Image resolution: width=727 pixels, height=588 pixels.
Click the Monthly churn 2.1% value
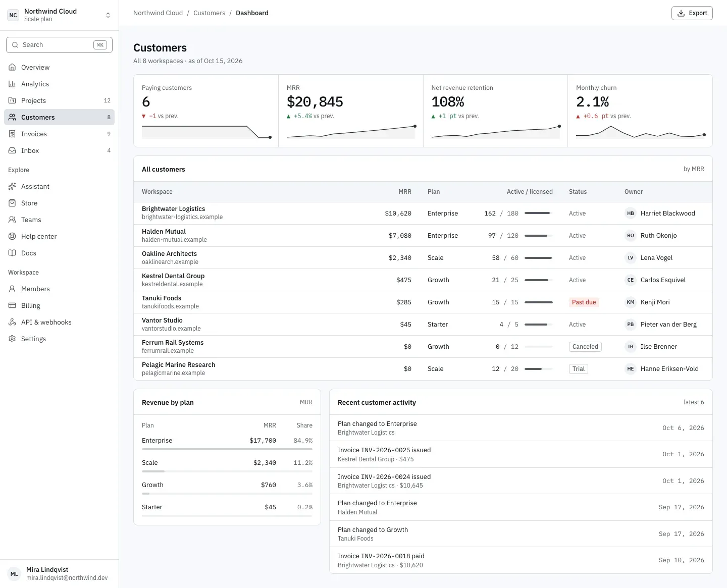[x=593, y=102]
